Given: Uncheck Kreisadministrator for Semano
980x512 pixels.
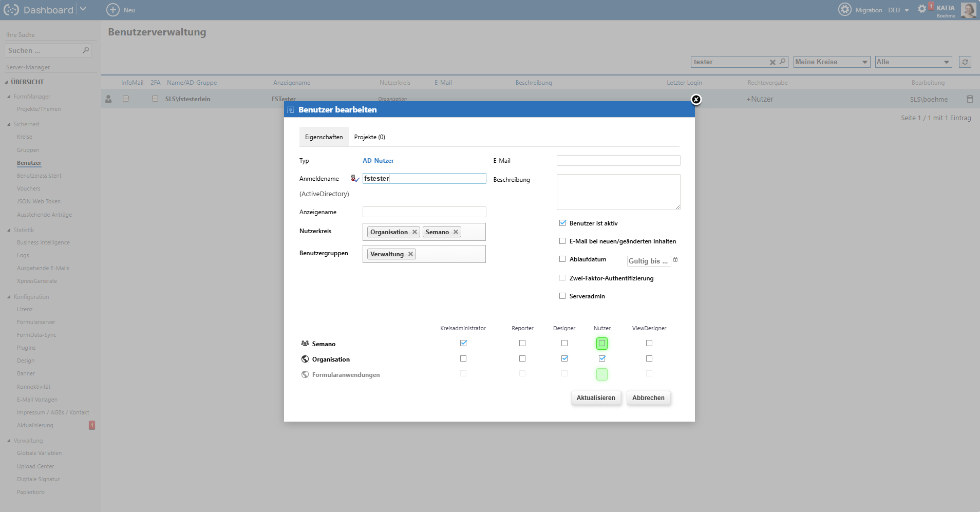Looking at the screenshot, I should point(463,343).
